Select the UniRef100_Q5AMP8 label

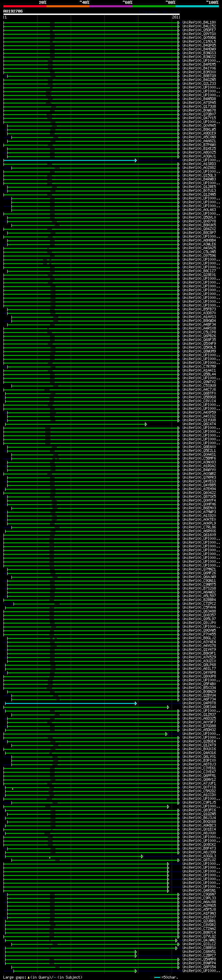(199, 960)
